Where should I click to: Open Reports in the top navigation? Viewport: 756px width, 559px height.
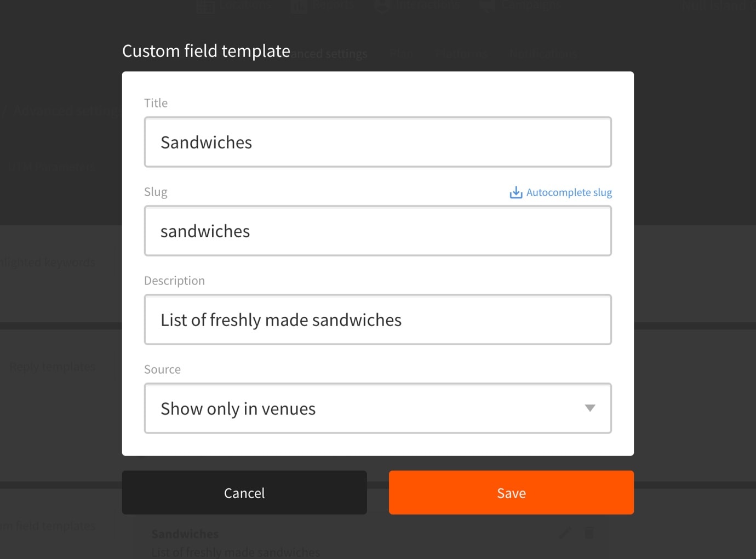coord(323,5)
